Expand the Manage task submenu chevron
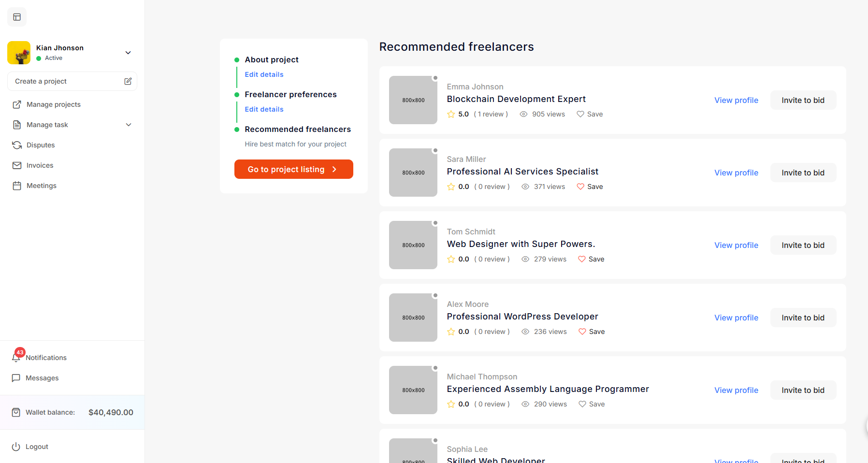Image resolution: width=868 pixels, height=463 pixels. tap(129, 125)
